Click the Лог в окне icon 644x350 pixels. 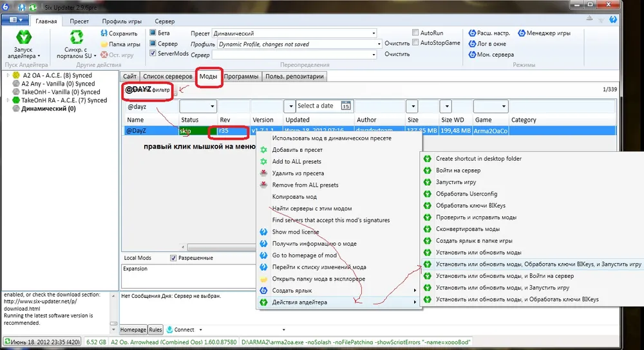pyautogui.click(x=471, y=44)
